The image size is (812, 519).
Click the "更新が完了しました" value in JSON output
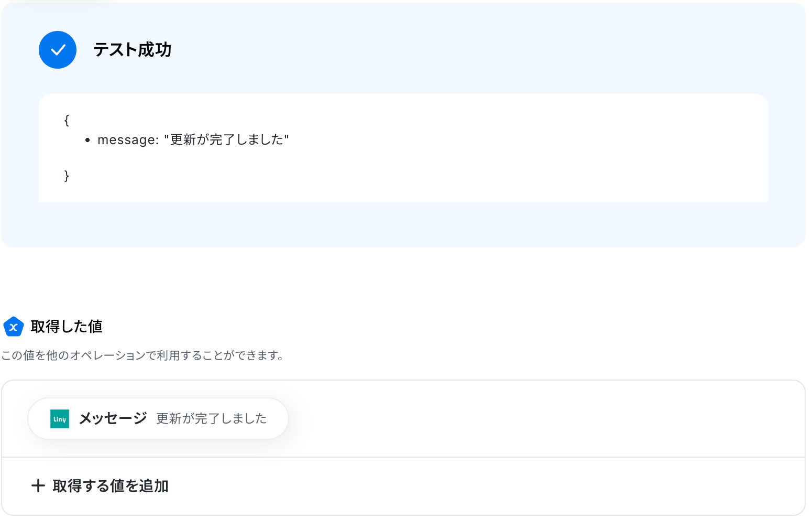(226, 139)
